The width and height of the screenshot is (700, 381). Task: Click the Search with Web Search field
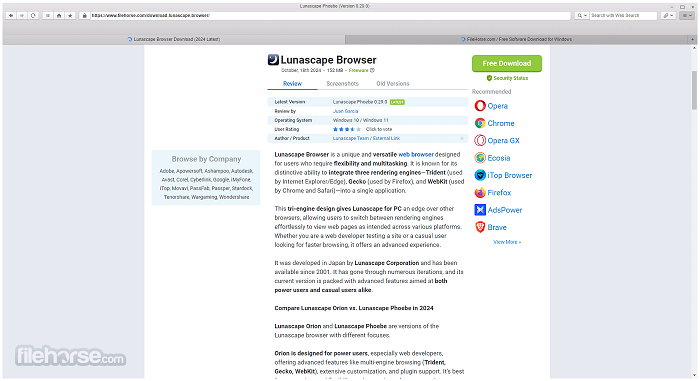[x=623, y=15]
